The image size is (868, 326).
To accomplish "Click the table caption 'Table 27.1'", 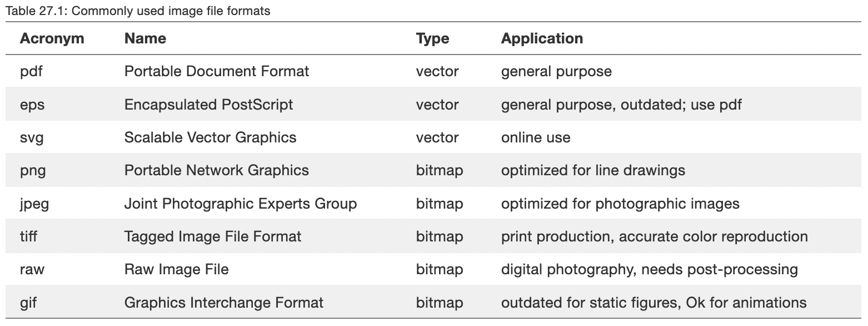I will (x=138, y=11).
